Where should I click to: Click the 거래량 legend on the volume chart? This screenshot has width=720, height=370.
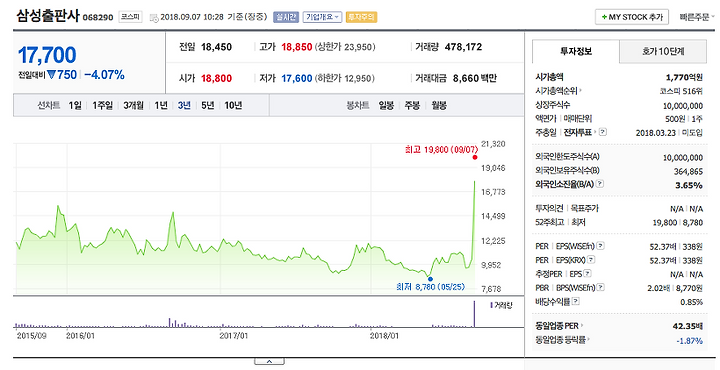[501, 306]
